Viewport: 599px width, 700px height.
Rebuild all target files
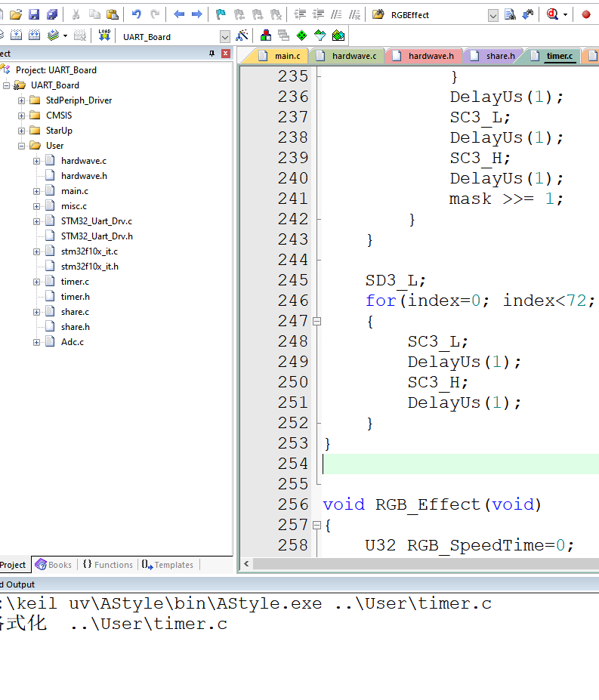click(x=35, y=35)
